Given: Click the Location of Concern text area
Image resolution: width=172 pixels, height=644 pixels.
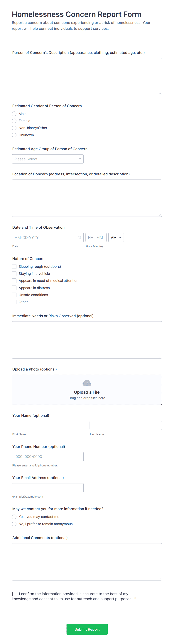Looking at the screenshot, I should click(x=87, y=198).
